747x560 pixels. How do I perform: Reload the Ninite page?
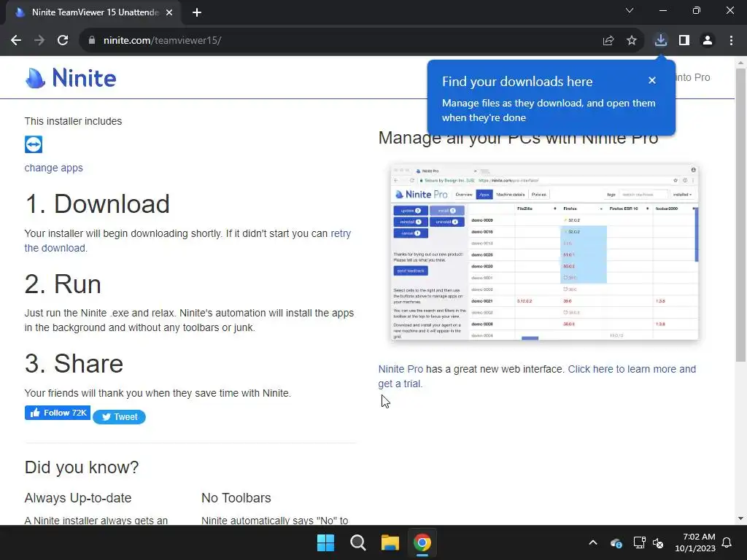click(63, 41)
